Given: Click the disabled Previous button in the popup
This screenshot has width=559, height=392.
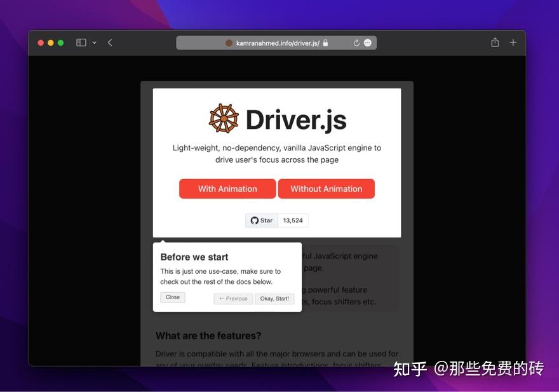Looking at the screenshot, I should pos(232,298).
